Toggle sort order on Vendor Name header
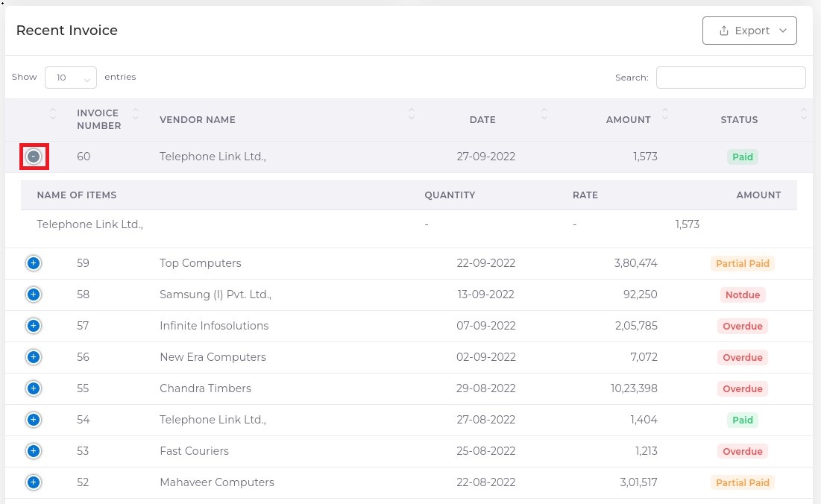 click(411, 114)
